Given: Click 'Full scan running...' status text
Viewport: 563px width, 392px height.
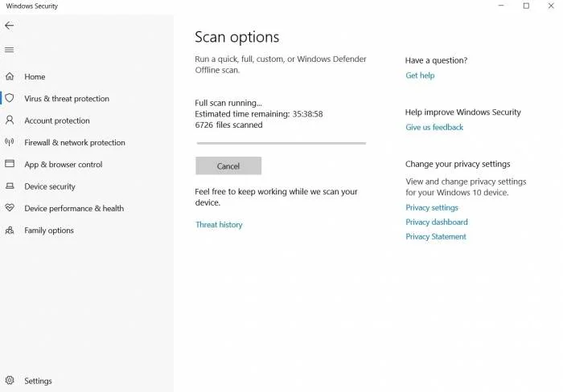Looking at the screenshot, I should point(228,103).
